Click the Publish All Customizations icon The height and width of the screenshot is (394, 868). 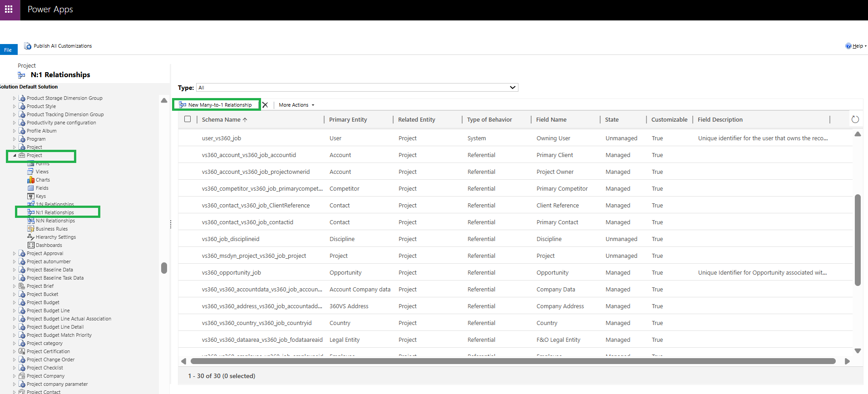pyautogui.click(x=28, y=46)
